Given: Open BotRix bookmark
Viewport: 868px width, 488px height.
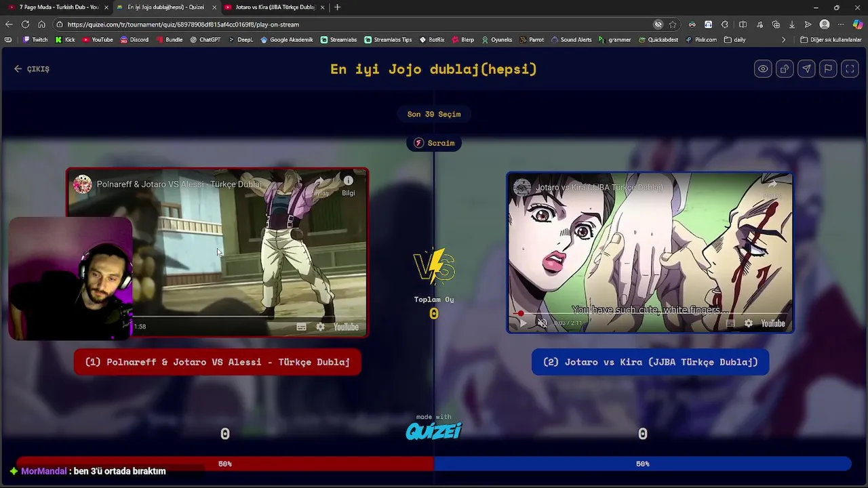Looking at the screenshot, I should pos(432,39).
